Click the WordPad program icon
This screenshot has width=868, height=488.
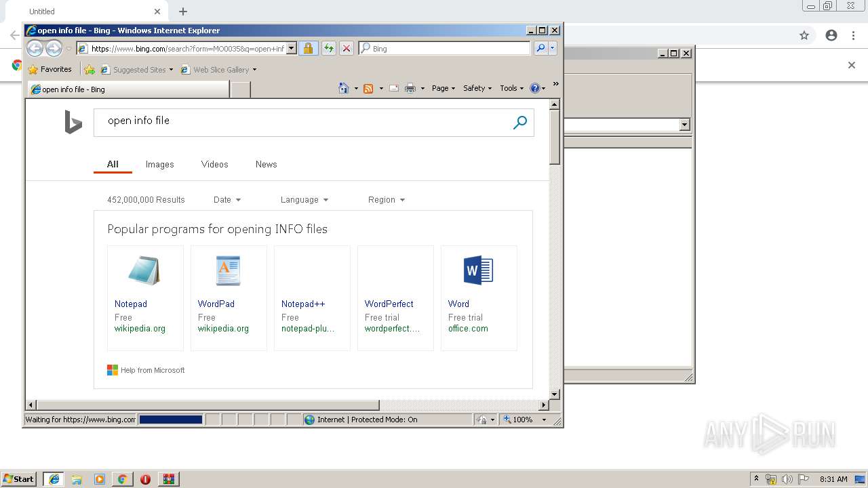[x=228, y=271]
